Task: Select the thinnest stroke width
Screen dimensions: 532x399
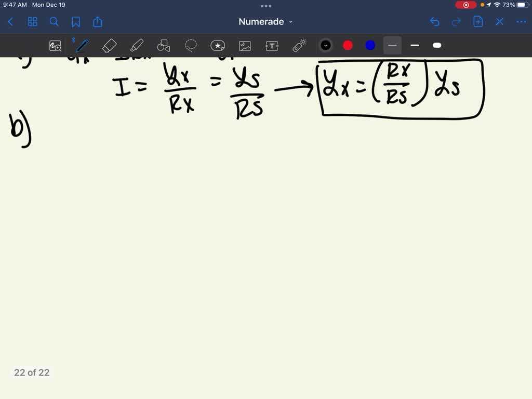Action: (392, 46)
